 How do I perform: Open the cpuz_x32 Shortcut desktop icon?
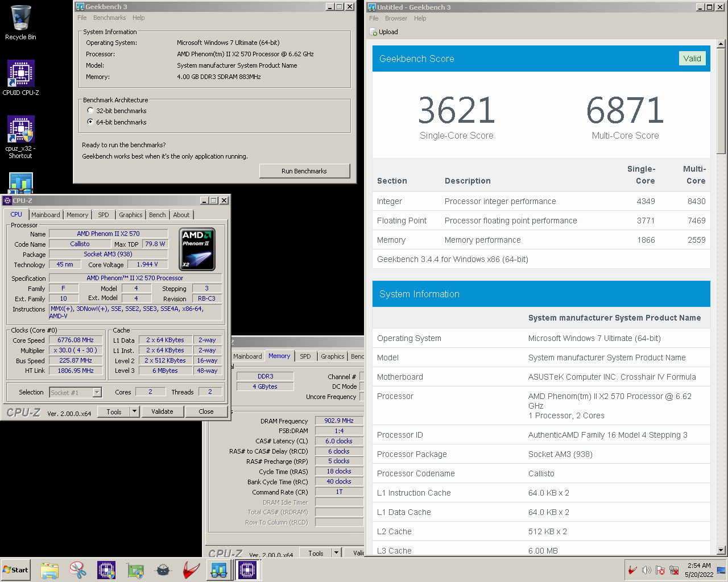click(x=20, y=137)
